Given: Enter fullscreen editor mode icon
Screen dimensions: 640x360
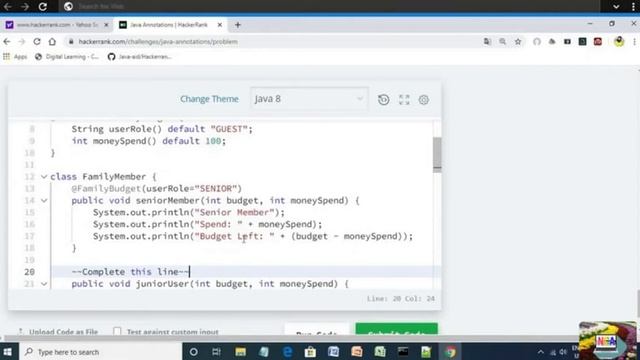Looking at the screenshot, I should [x=404, y=100].
